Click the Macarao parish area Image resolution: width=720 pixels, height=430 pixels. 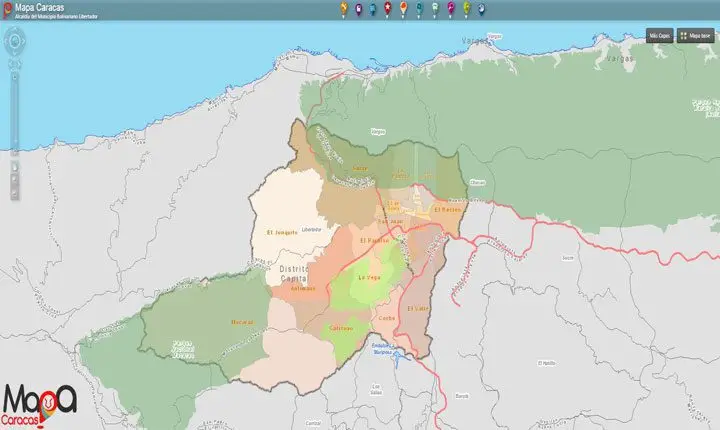[x=242, y=322]
